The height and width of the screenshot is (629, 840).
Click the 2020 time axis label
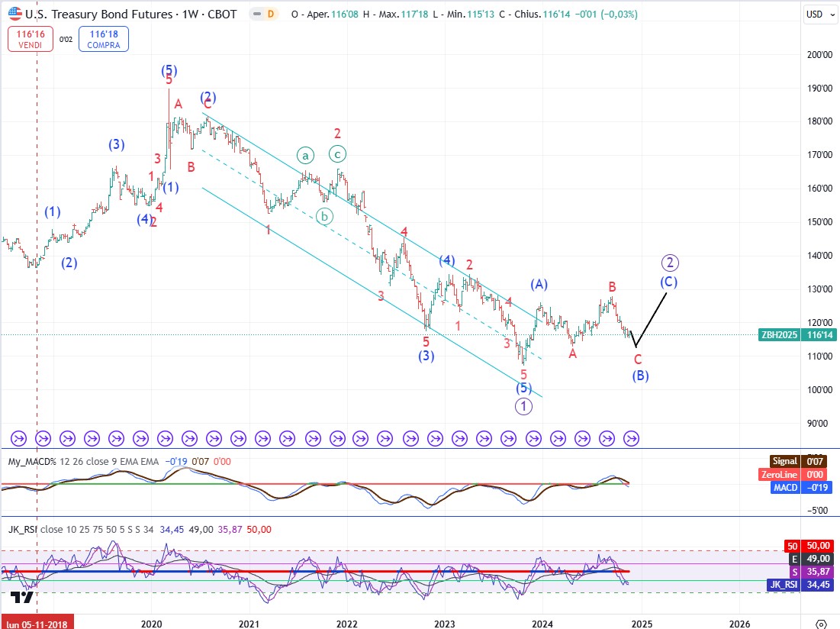(x=151, y=624)
